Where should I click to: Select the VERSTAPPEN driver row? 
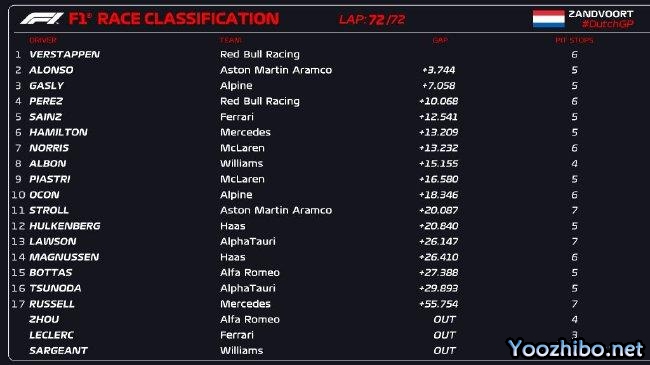(327, 54)
